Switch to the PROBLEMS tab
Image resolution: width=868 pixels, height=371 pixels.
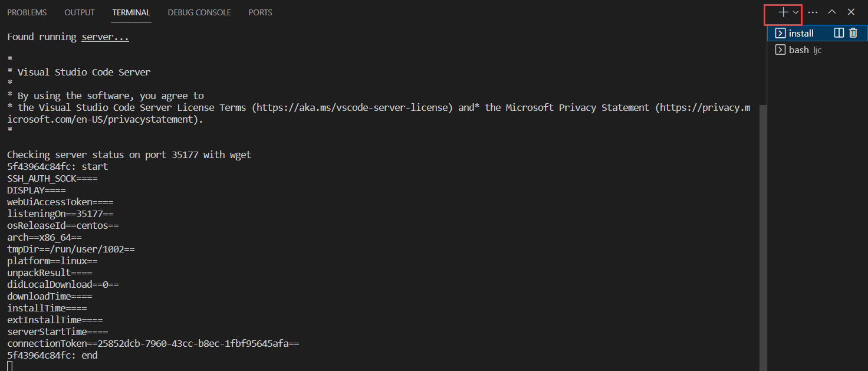[x=27, y=12]
